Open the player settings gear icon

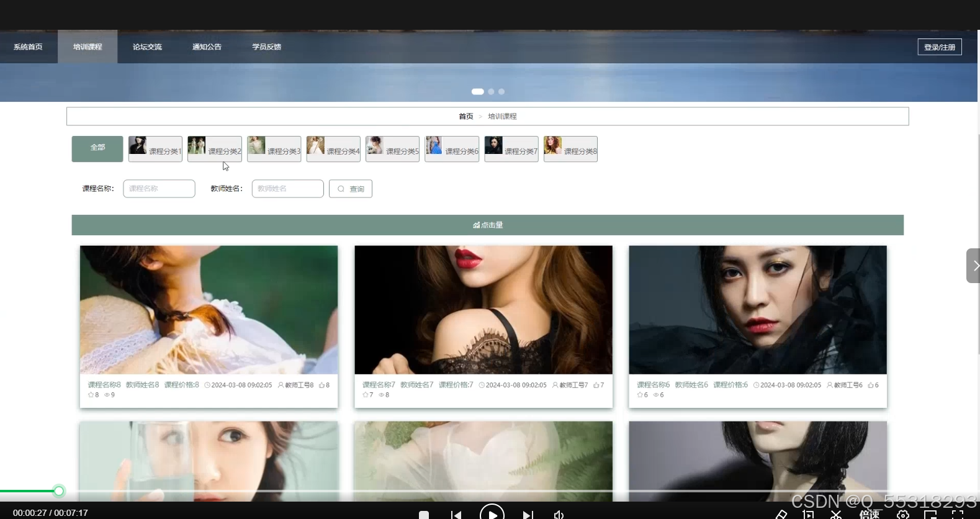pos(902,515)
